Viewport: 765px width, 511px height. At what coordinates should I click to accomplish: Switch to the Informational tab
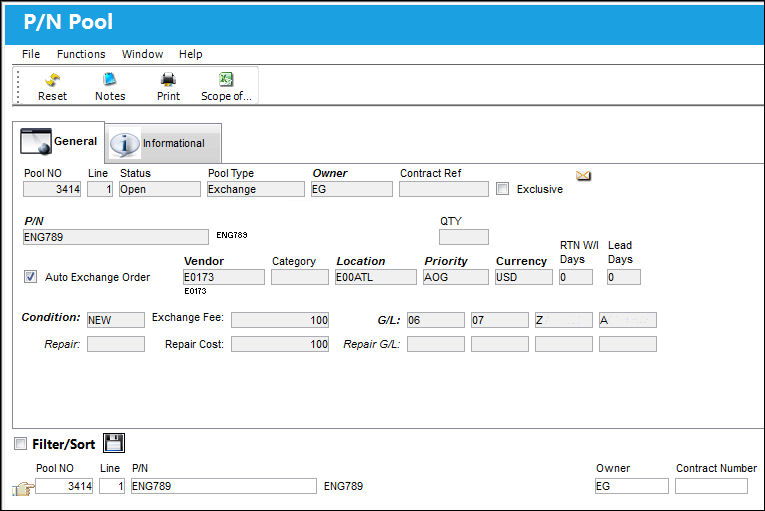pos(163,143)
